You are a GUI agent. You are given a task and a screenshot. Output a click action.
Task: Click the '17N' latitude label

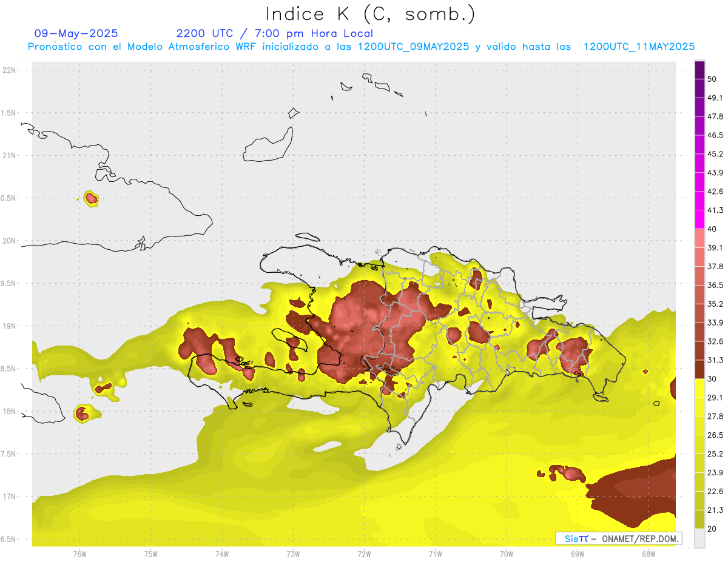[x=10, y=497]
